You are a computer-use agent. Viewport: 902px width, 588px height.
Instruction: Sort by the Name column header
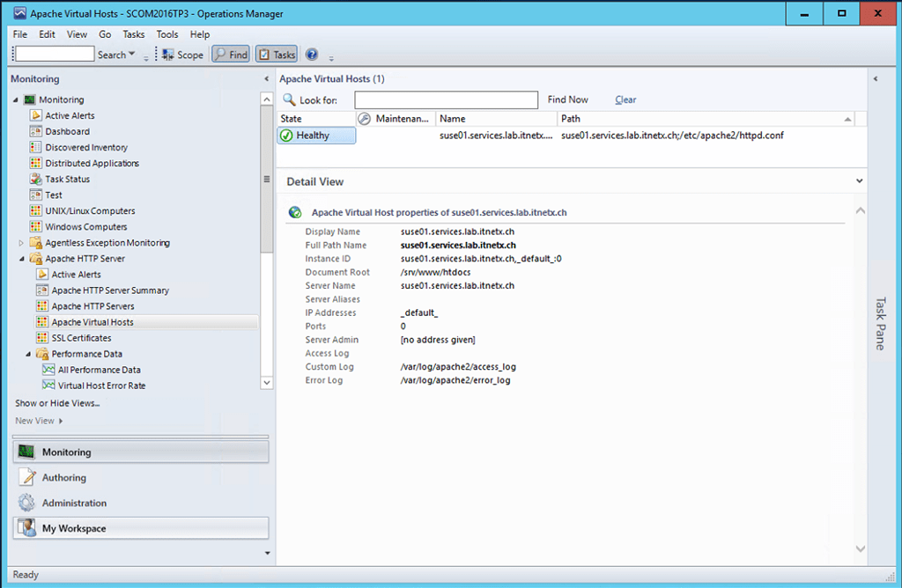pos(497,119)
